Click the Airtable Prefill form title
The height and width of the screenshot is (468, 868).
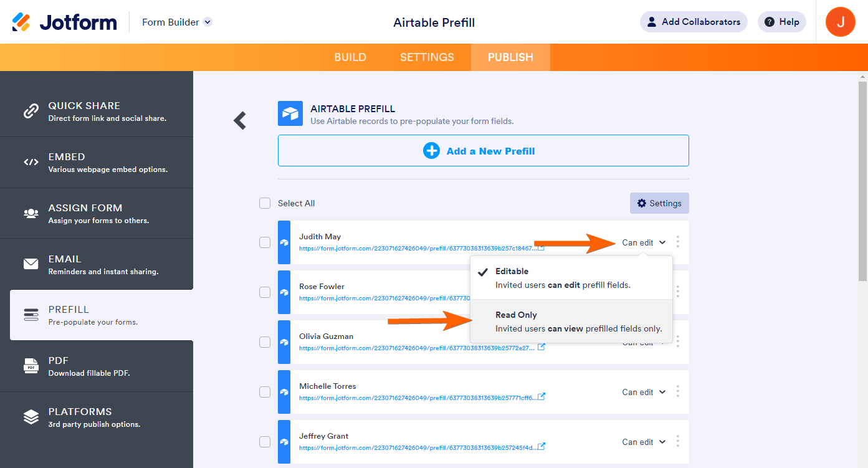tap(434, 22)
